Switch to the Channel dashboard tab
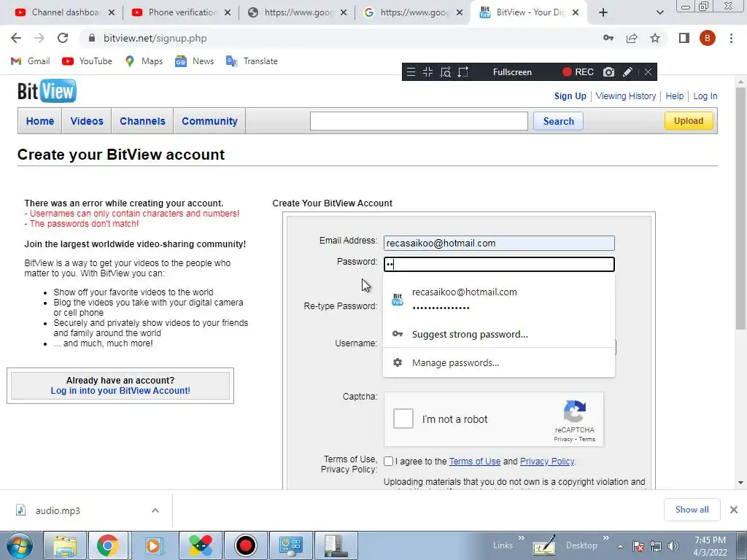The width and height of the screenshot is (747, 560). [65, 12]
